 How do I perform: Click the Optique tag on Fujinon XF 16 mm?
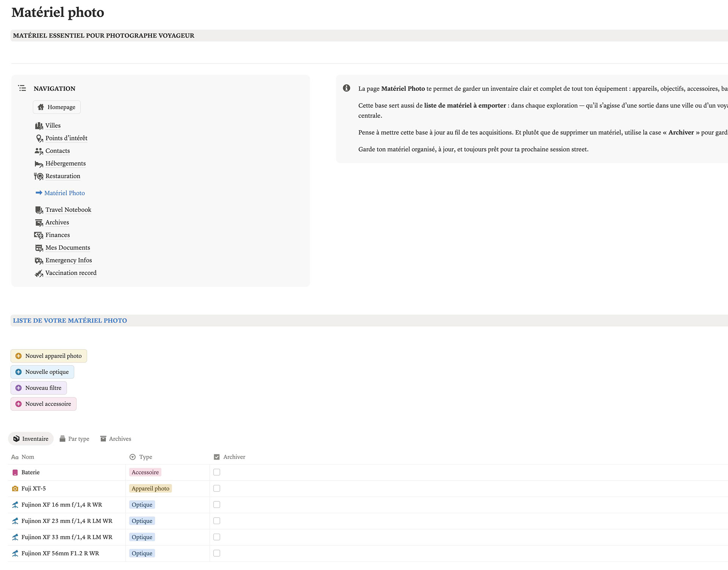[142, 505]
